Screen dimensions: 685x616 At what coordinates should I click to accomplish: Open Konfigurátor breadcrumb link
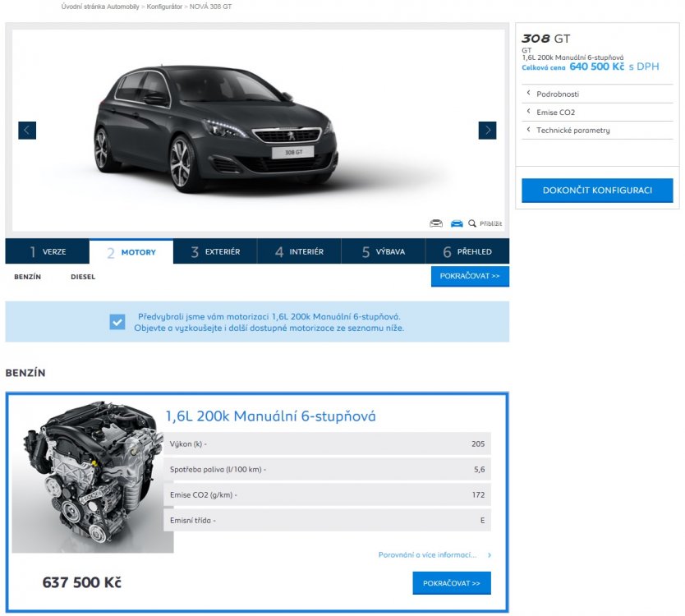pyautogui.click(x=164, y=7)
